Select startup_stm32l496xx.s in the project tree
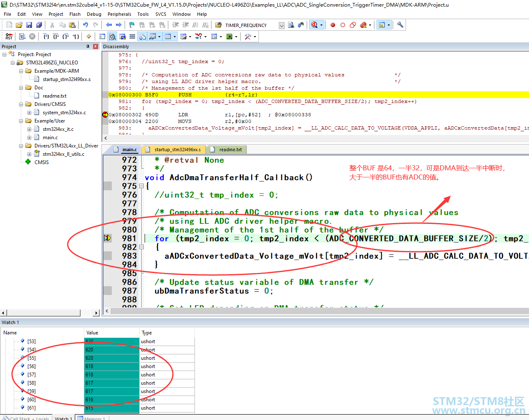 66,79
